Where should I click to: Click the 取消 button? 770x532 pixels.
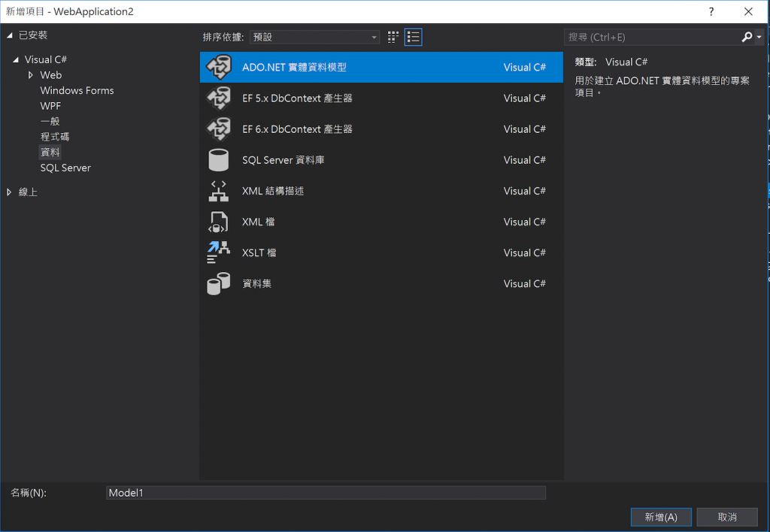pyautogui.click(x=727, y=517)
